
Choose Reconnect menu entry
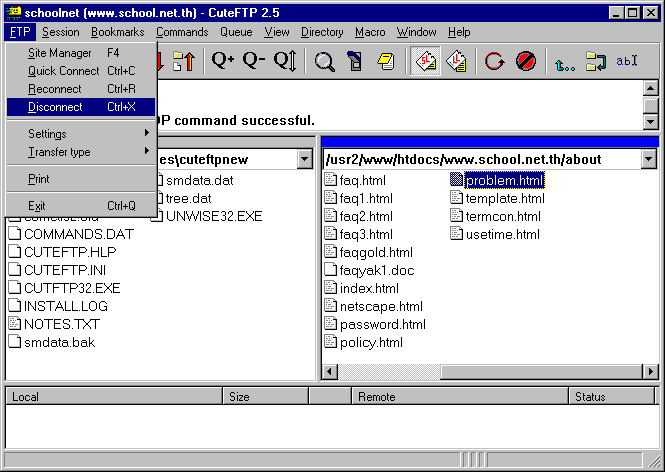coord(81,89)
